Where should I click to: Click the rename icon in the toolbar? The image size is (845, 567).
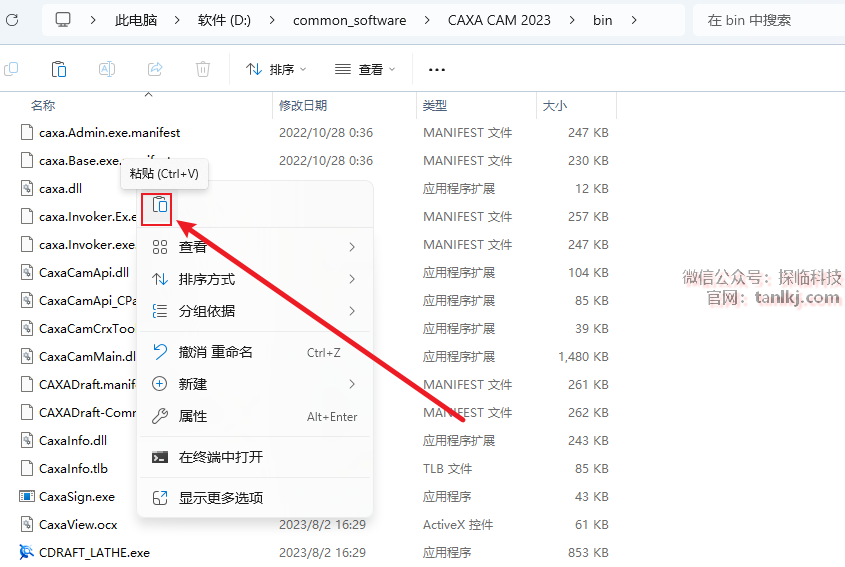coord(107,69)
